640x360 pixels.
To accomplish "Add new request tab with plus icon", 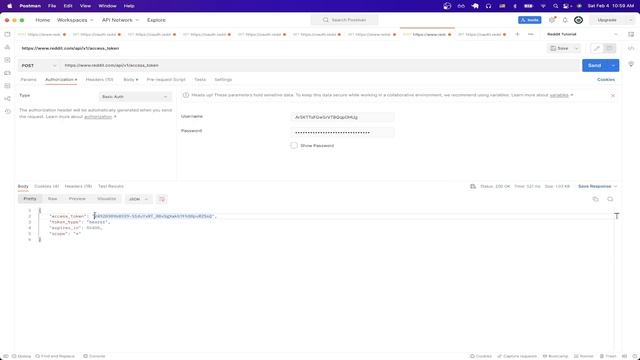I will [517, 34].
